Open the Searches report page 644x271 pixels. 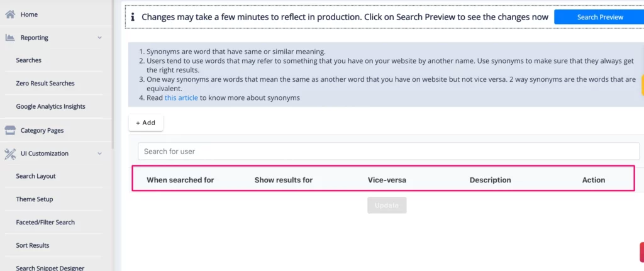pyautogui.click(x=28, y=60)
